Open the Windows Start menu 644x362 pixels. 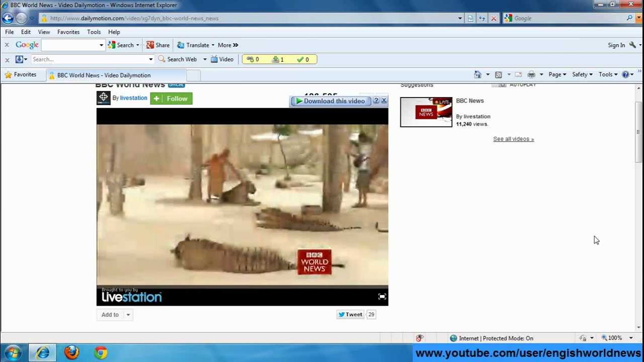(x=13, y=353)
